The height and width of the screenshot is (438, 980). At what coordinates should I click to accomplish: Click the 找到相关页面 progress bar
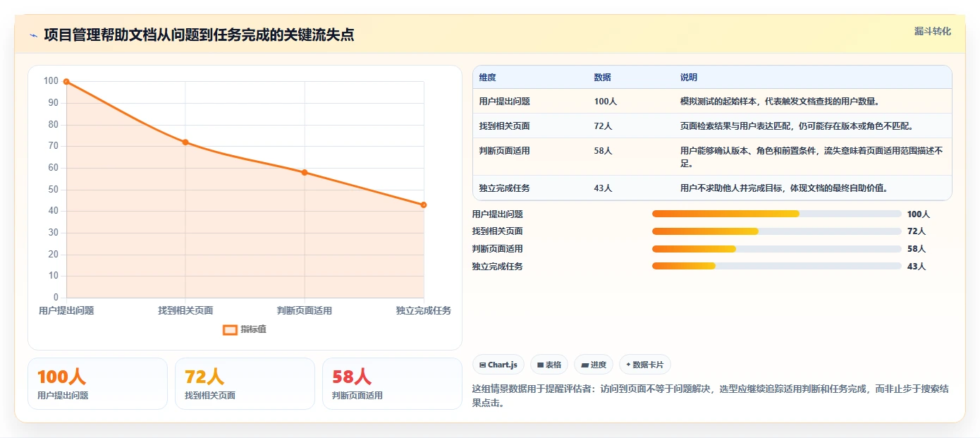[x=777, y=231]
